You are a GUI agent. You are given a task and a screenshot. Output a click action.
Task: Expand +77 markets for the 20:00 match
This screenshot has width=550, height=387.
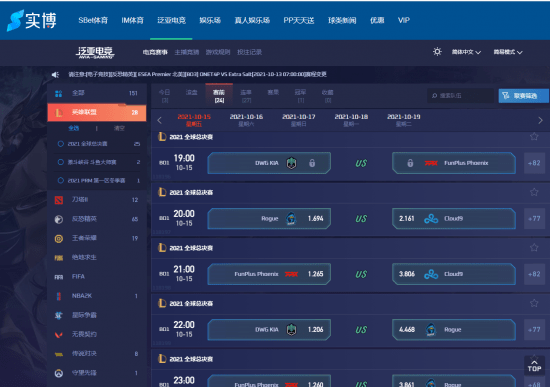pos(534,219)
